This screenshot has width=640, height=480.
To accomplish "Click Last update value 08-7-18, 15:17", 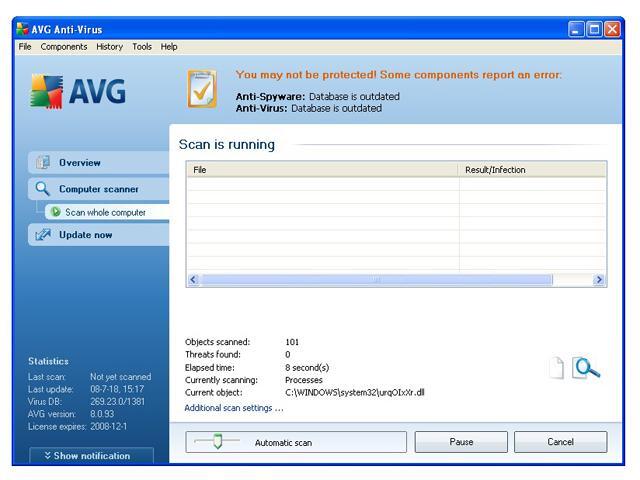I will coord(117,389).
